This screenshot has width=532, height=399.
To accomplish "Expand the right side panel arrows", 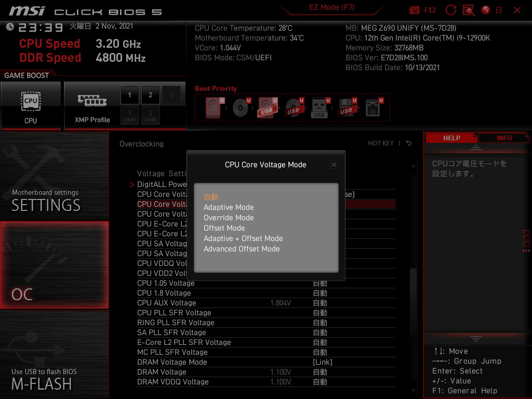I will click(x=526, y=251).
